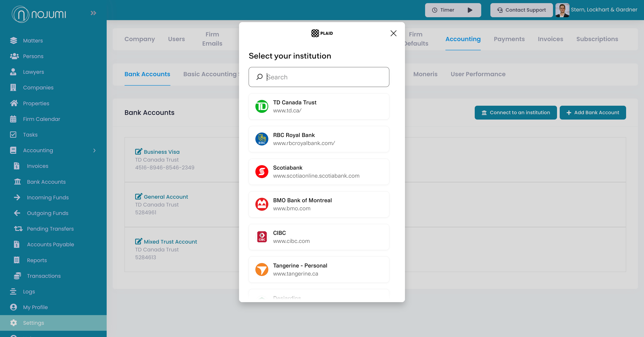The image size is (644, 337).
Task: Open the Firm Calendar icon
Action: 13,119
